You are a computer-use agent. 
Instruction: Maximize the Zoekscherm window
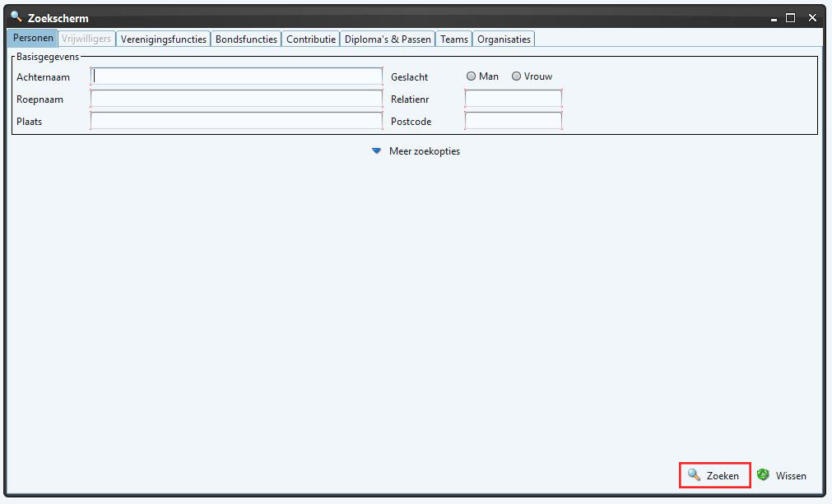pyautogui.click(x=790, y=17)
